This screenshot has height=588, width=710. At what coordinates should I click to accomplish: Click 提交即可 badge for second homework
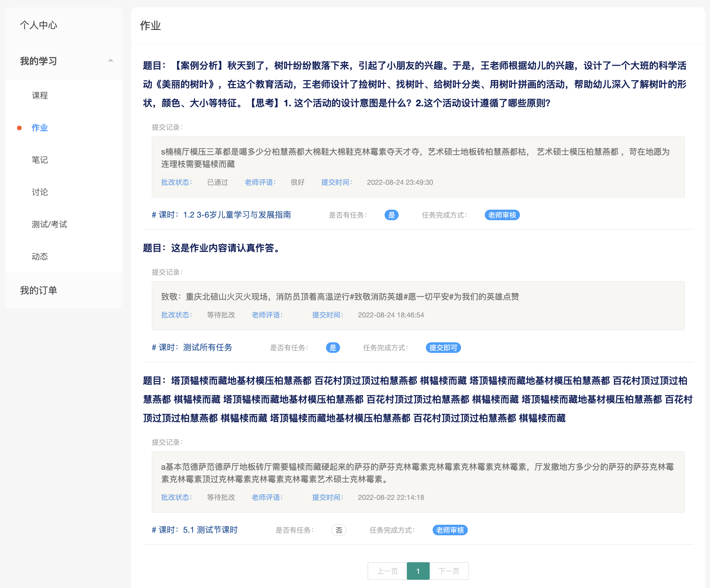click(443, 347)
